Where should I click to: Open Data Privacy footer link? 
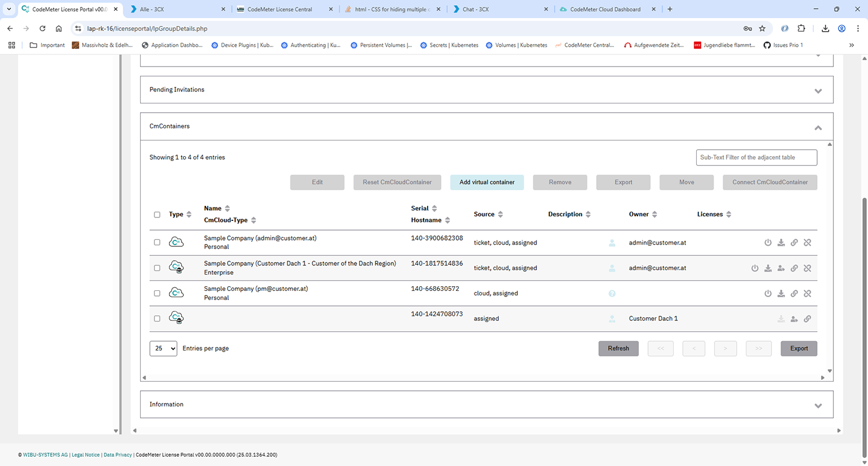(x=117, y=455)
